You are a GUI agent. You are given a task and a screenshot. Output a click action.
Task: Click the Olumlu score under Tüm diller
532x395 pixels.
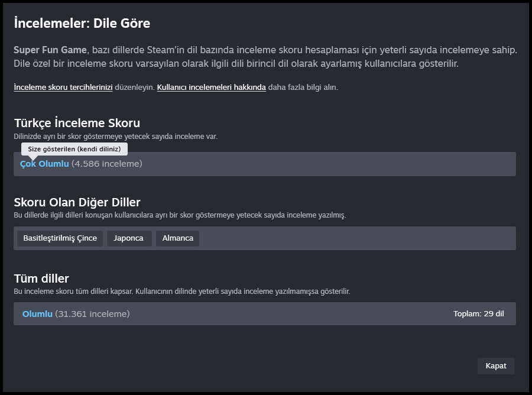pos(37,314)
